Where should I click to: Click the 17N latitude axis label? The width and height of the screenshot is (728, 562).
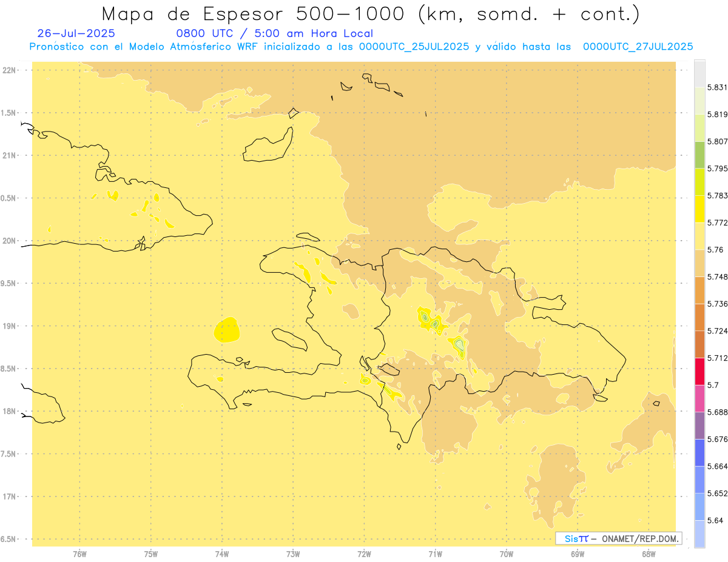[x=9, y=497]
